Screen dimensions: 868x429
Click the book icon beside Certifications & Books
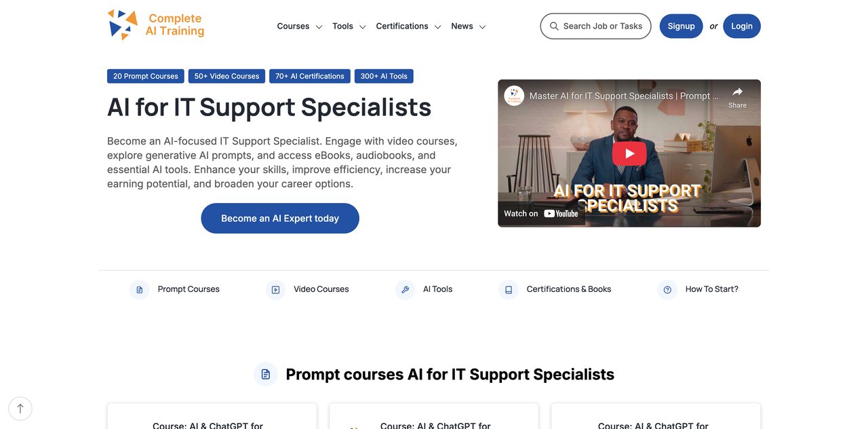509,290
